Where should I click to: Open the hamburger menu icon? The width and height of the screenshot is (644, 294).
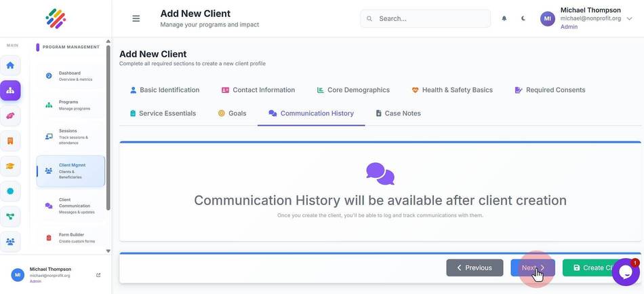(136, 18)
